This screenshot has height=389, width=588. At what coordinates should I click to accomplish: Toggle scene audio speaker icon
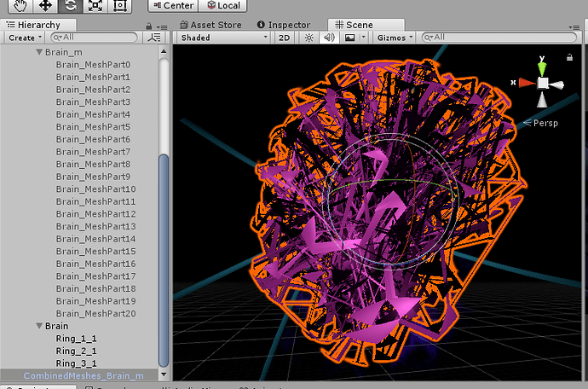[329, 38]
